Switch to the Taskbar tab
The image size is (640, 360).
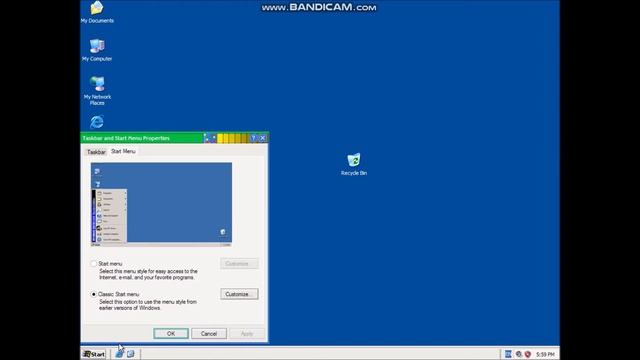(x=96, y=152)
